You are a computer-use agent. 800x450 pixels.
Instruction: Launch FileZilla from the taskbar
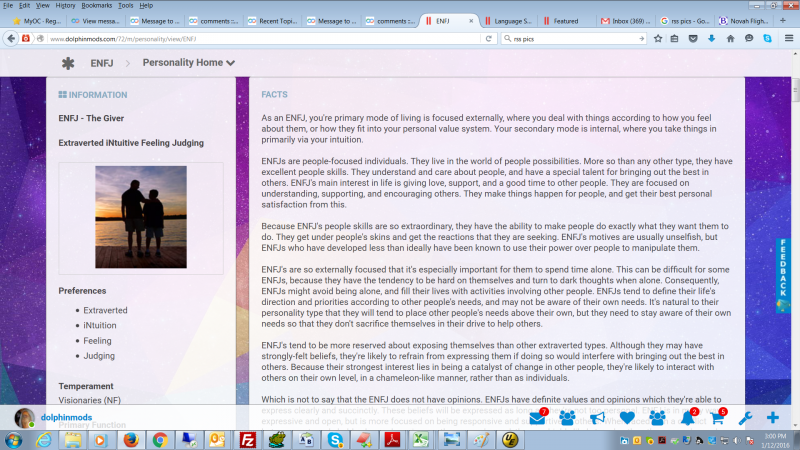[247, 440]
